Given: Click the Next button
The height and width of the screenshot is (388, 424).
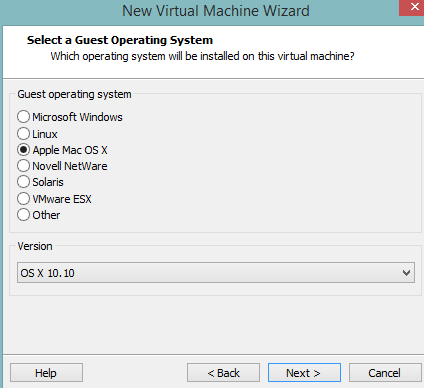Looking at the screenshot, I should pyautogui.click(x=304, y=373).
